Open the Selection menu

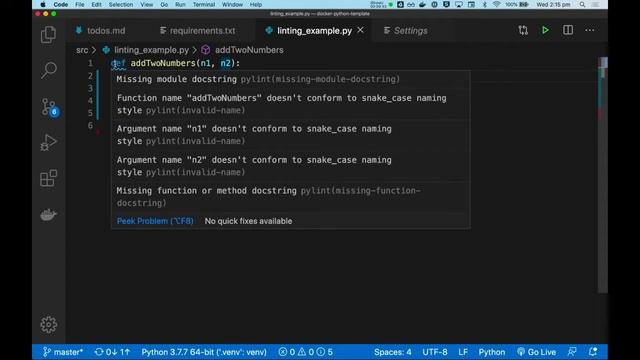pyautogui.click(x=121, y=4)
